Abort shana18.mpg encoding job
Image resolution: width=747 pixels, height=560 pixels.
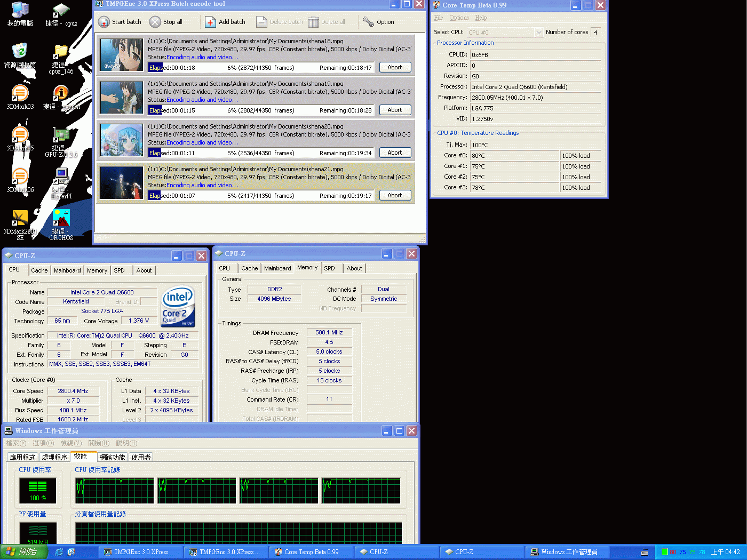point(395,67)
